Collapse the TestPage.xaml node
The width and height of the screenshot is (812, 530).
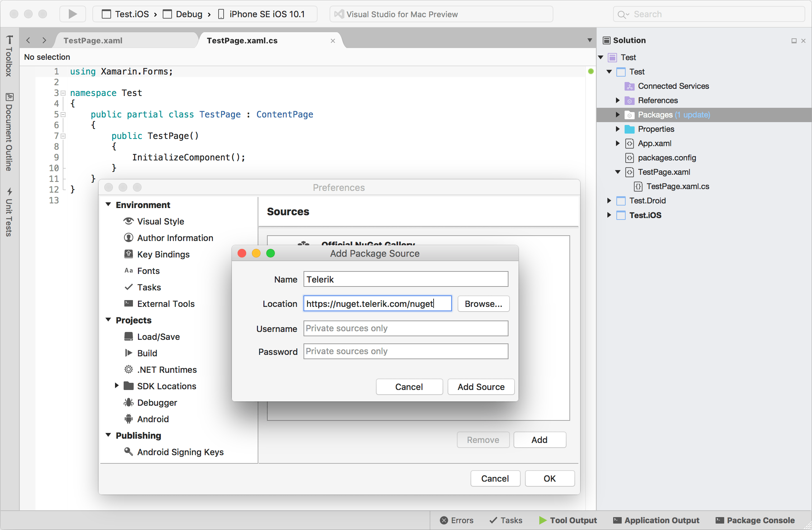618,172
